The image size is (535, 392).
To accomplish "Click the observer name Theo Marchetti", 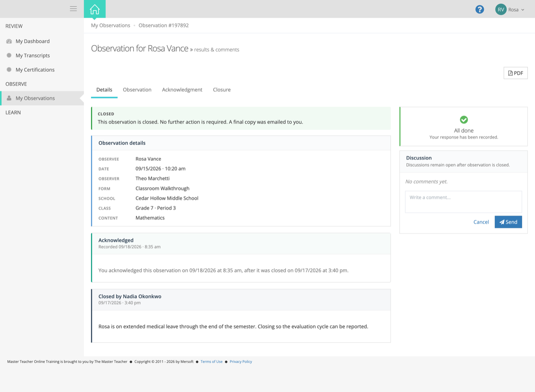I will (153, 179).
